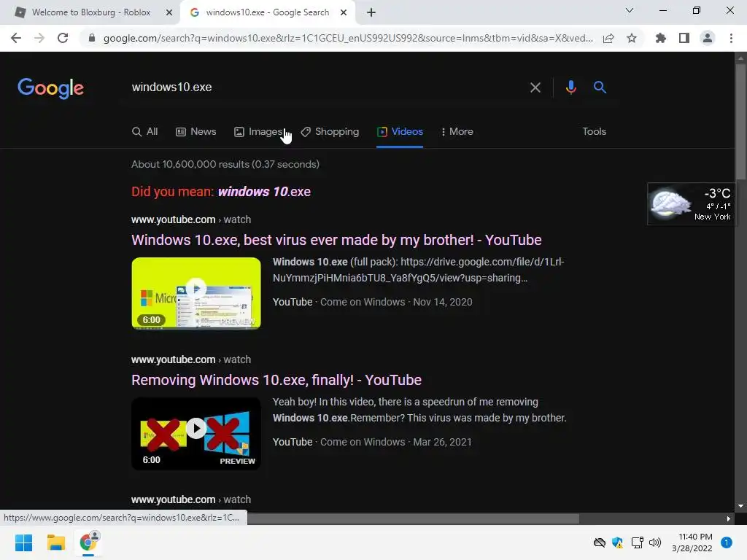Image resolution: width=747 pixels, height=560 pixels.
Task: Switch to the Welcome to Bloxburg tab
Action: point(90,12)
